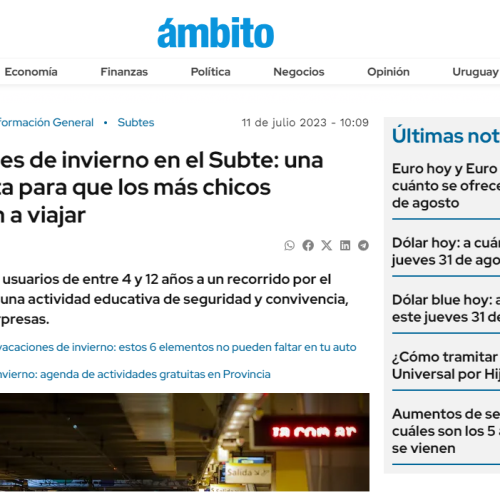500x500 pixels.
Task: Open the Subtes tag link
Action: [x=136, y=122]
